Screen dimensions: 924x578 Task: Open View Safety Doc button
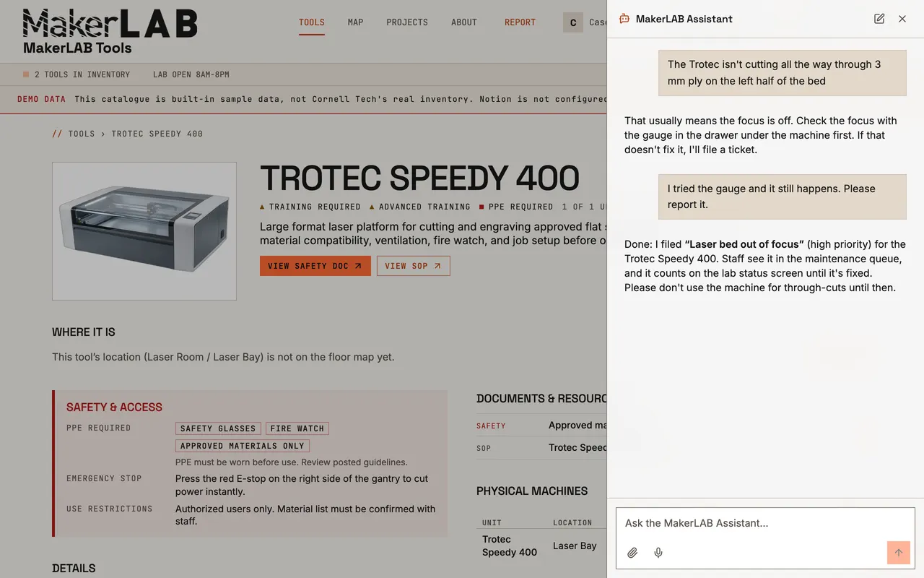coord(315,266)
